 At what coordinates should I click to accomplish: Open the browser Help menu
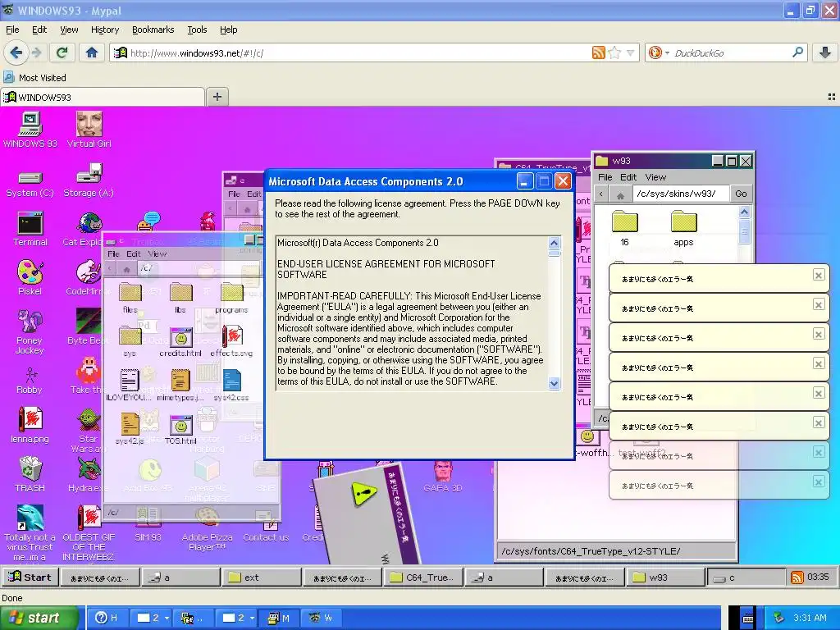coord(228,30)
